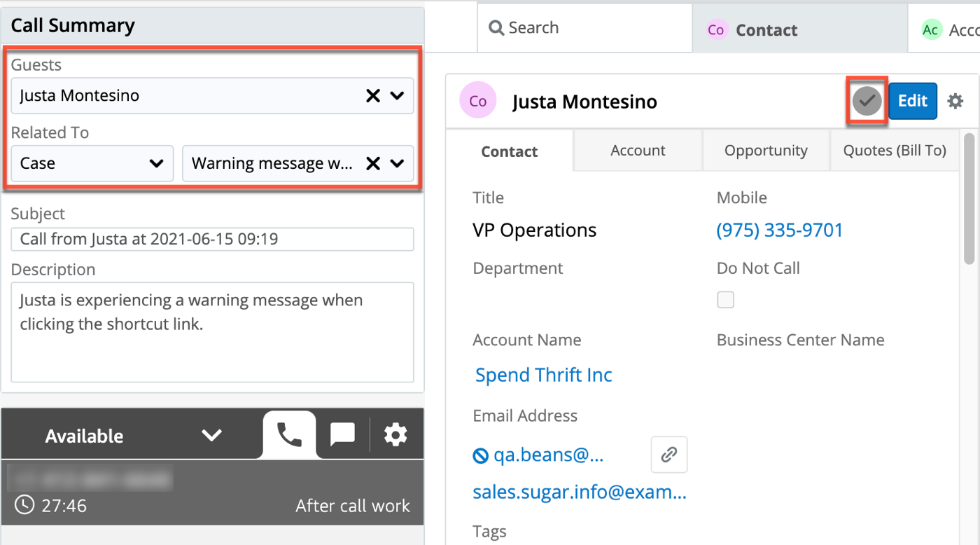980x545 pixels.
Task: Click the gray checkmark link icon
Action: tap(867, 102)
